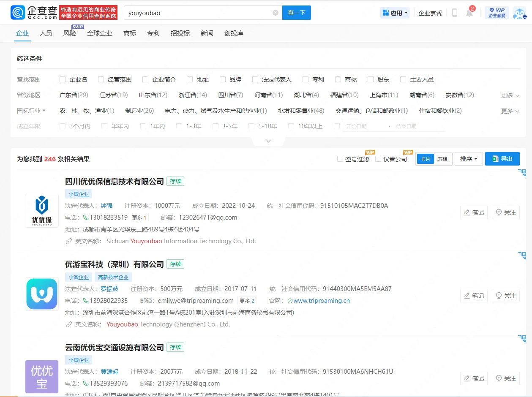Expand the 排序 sort dropdown
The image size is (532, 397).
tap(468, 159)
